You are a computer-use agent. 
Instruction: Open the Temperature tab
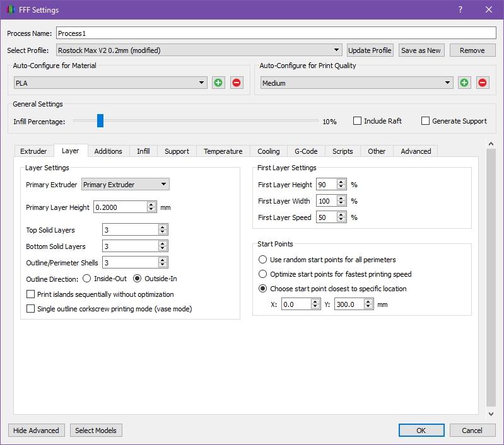pyautogui.click(x=223, y=151)
